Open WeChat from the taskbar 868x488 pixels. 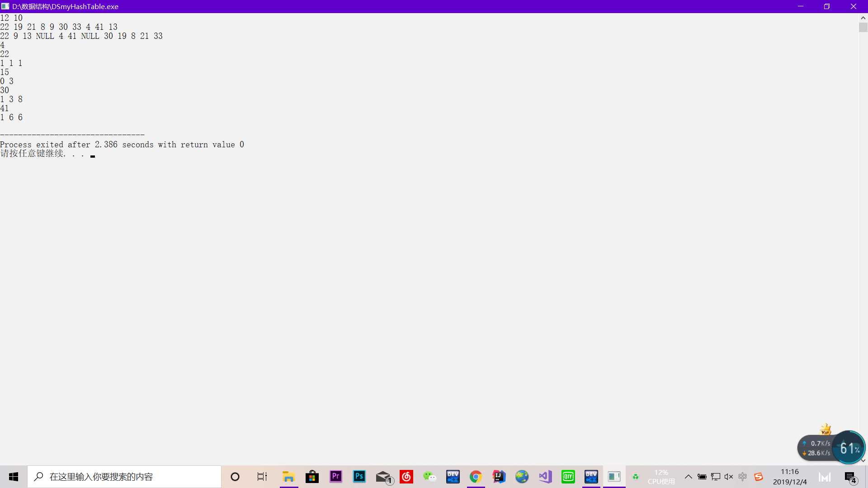429,477
